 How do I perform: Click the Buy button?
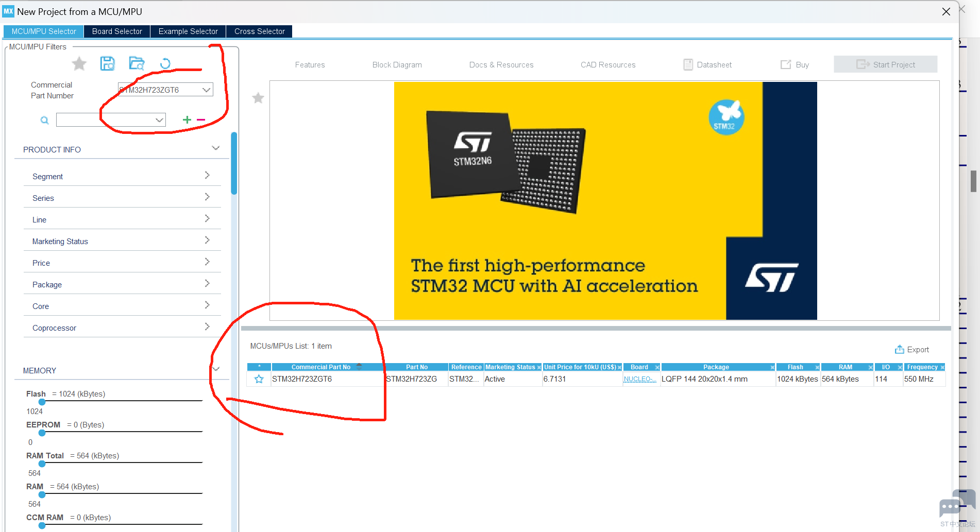click(x=795, y=65)
